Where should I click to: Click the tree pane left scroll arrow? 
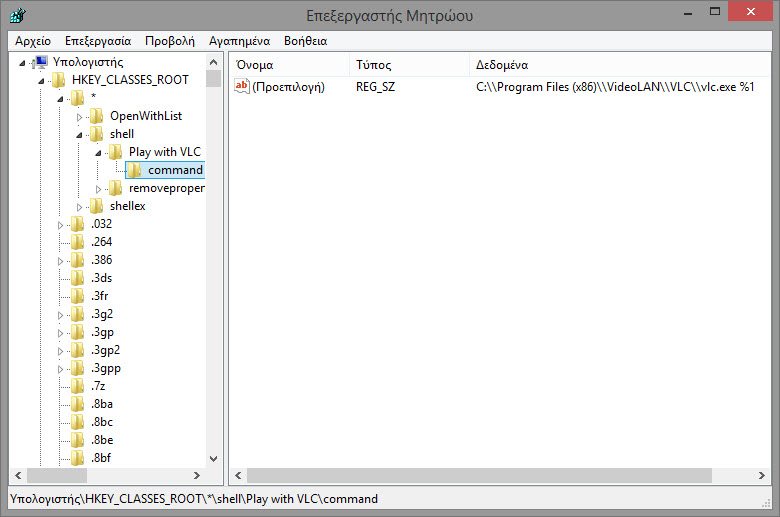click(x=18, y=475)
